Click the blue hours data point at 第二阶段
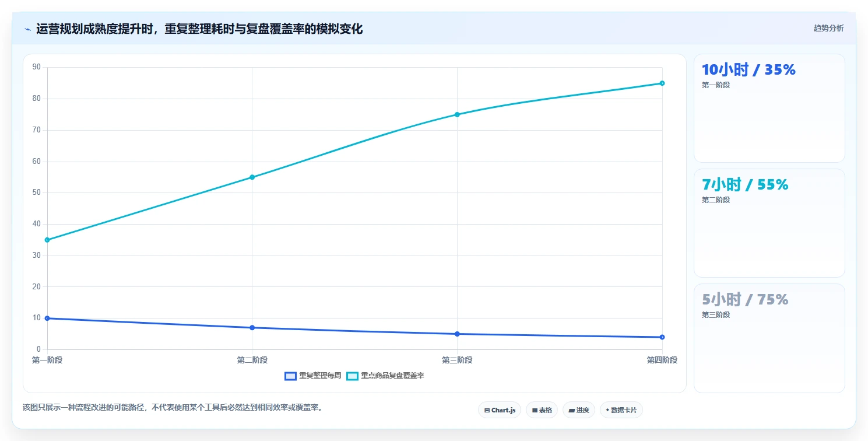This screenshot has width=868, height=441. tap(252, 328)
